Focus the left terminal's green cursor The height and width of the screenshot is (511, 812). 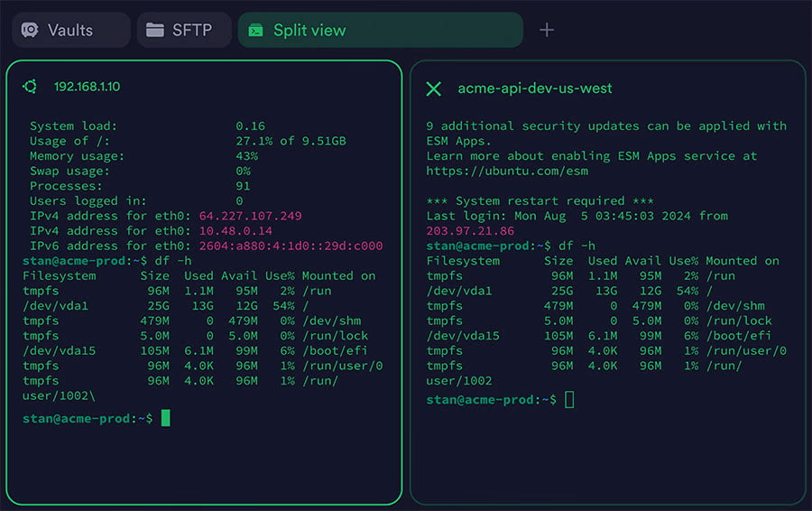click(x=165, y=418)
